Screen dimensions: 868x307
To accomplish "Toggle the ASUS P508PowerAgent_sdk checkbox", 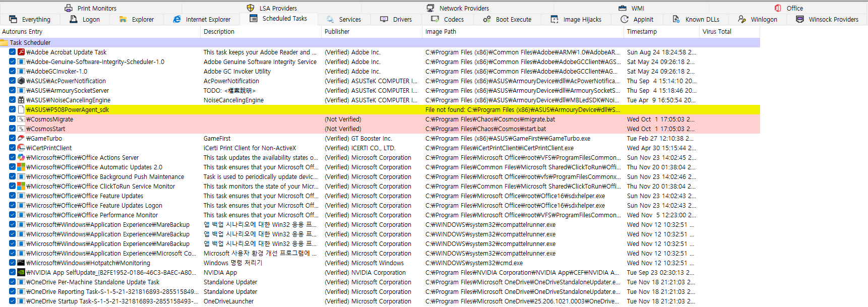I will [x=12, y=109].
